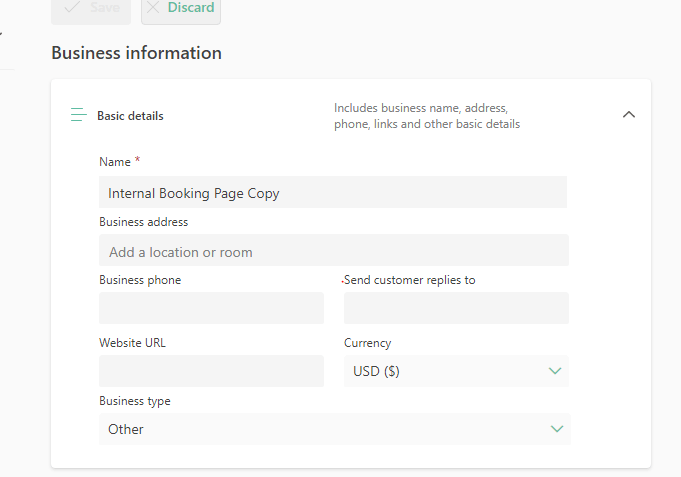Click the X icon on Discard
681x477 pixels.
pyautogui.click(x=153, y=7)
